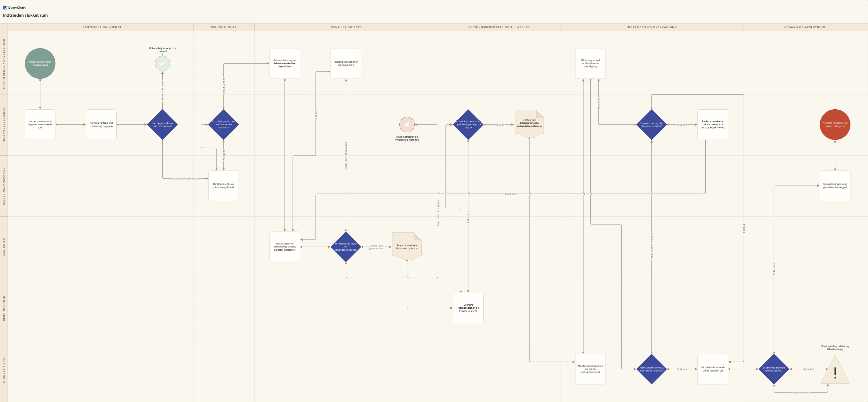868x402 pixels.
Task: Click the Kan opgaven løses uden indtræden diamond
Action: [x=162, y=124]
